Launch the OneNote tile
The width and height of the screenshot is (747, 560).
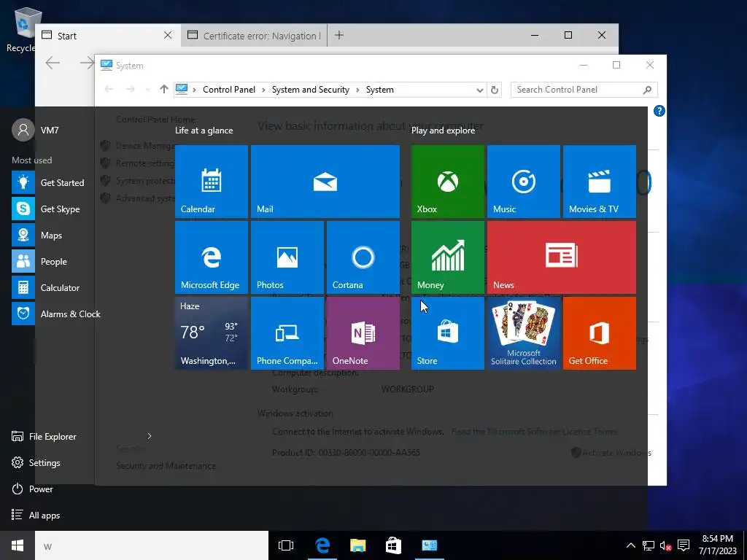363,332
